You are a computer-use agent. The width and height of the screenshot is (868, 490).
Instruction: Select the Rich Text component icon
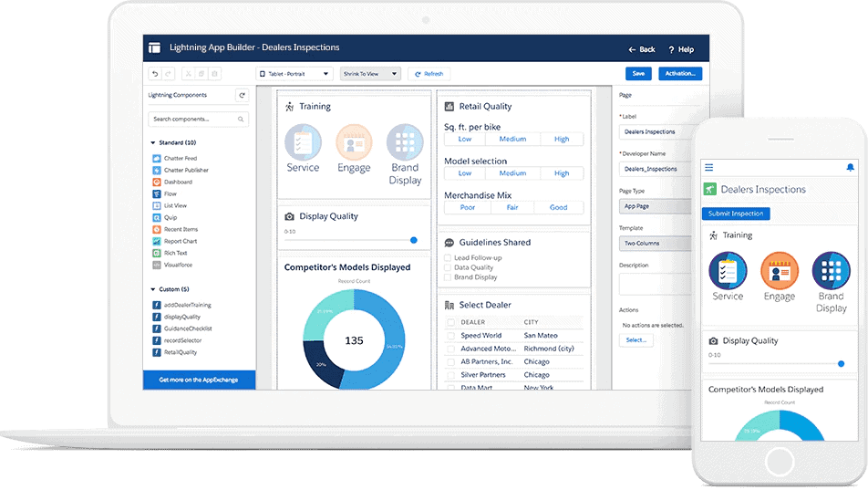click(157, 254)
